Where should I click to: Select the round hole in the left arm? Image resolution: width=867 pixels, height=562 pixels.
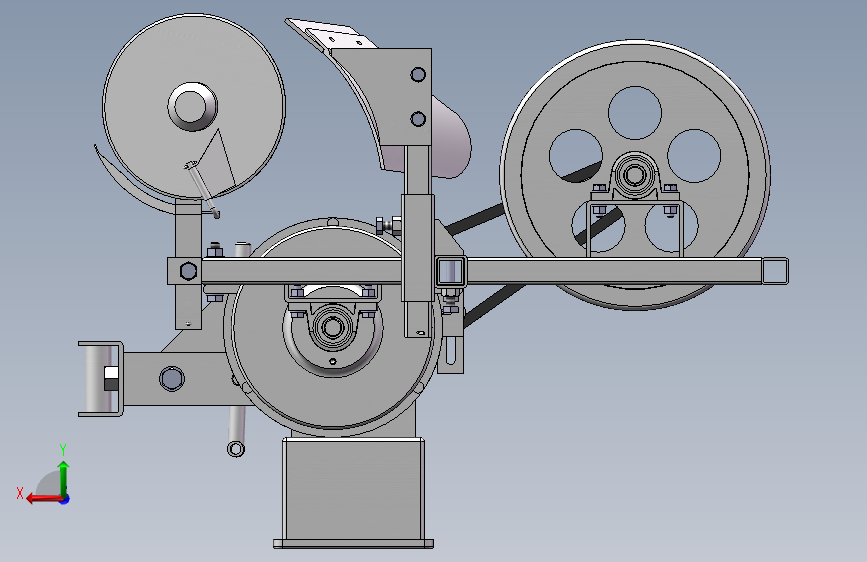coord(171,378)
